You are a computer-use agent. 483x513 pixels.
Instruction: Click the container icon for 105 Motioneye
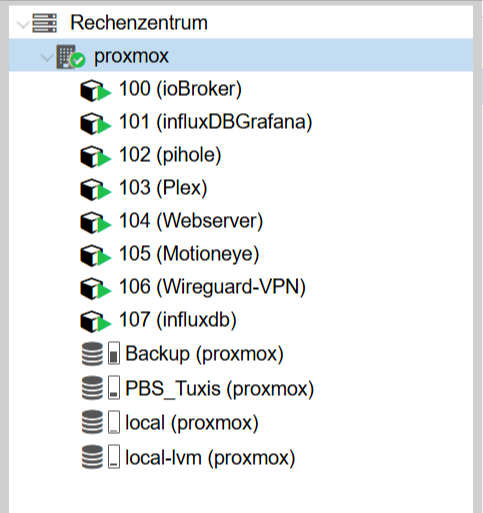tap(96, 255)
